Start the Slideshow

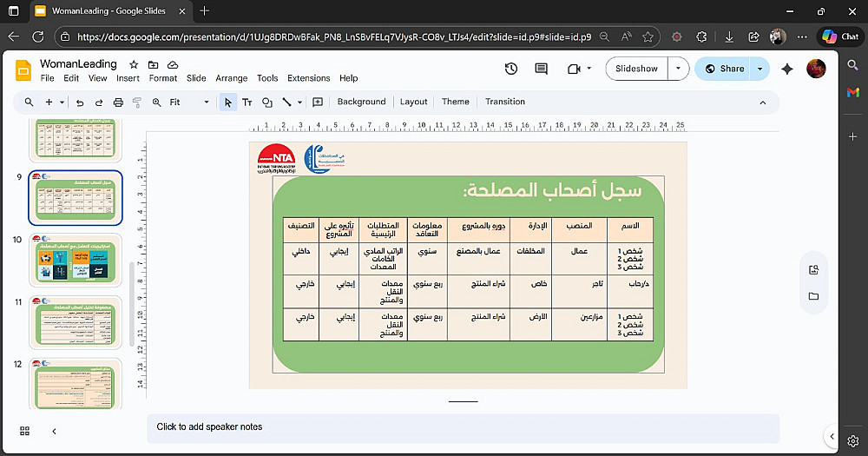[636, 69]
